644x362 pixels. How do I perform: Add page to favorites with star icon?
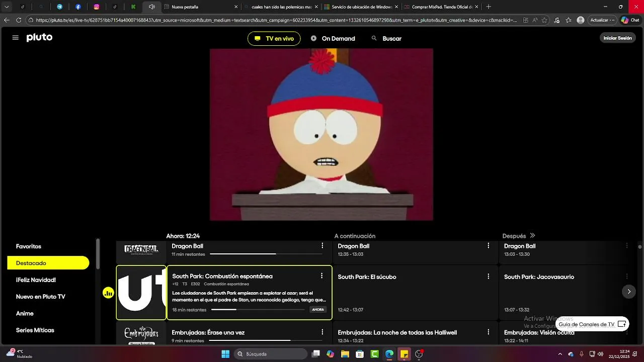[545, 20]
